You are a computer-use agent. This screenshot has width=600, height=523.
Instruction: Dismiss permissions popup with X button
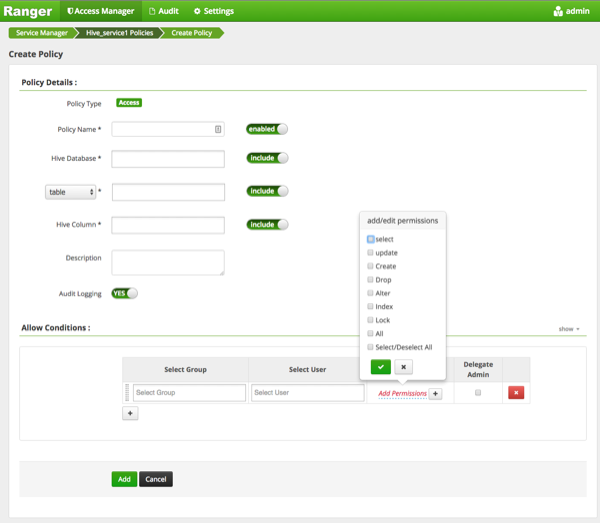(403, 367)
